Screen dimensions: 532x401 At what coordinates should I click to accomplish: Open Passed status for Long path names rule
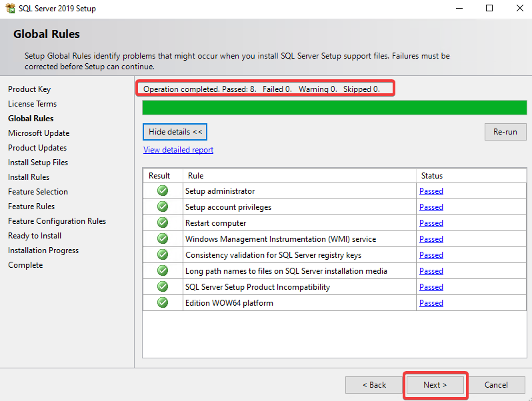pos(431,271)
